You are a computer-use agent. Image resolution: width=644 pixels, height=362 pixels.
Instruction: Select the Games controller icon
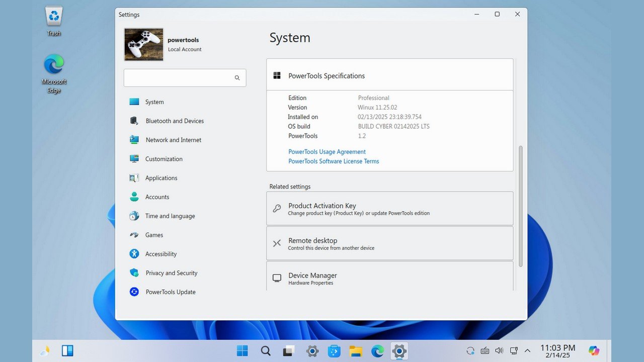tap(134, 235)
